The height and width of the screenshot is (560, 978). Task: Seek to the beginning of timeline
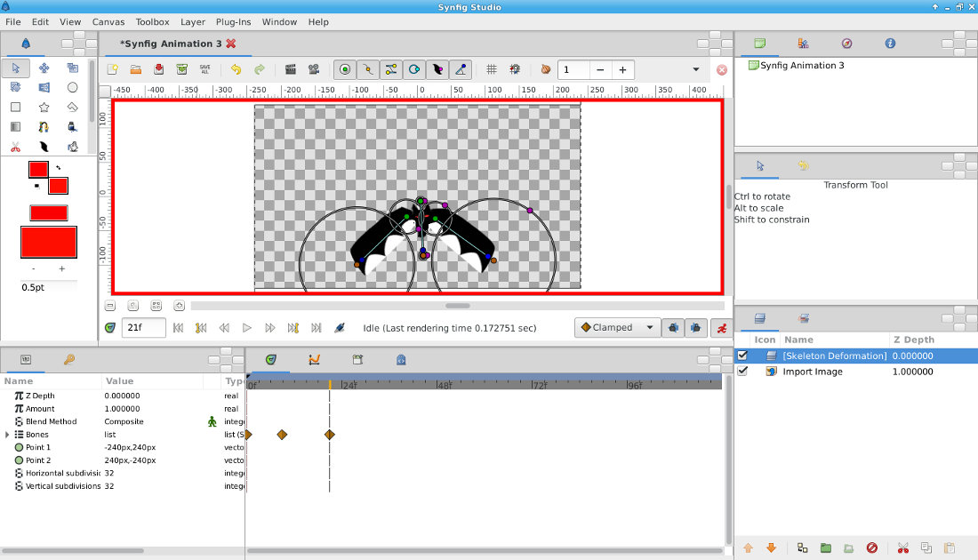pos(179,328)
